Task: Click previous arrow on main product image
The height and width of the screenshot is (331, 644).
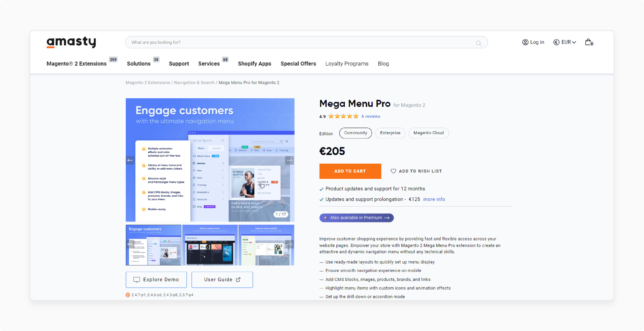Action: (130, 160)
